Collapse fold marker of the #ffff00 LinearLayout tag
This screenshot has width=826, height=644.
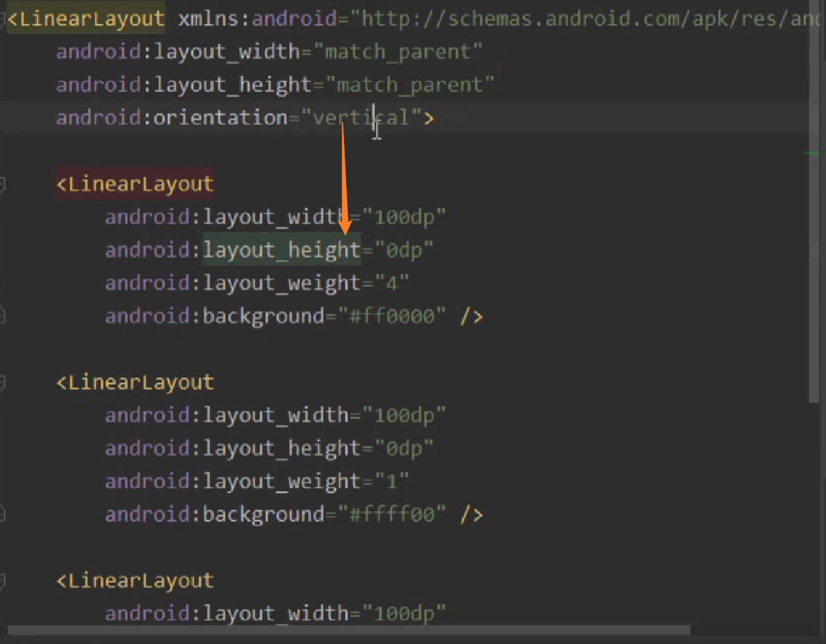point(2,383)
